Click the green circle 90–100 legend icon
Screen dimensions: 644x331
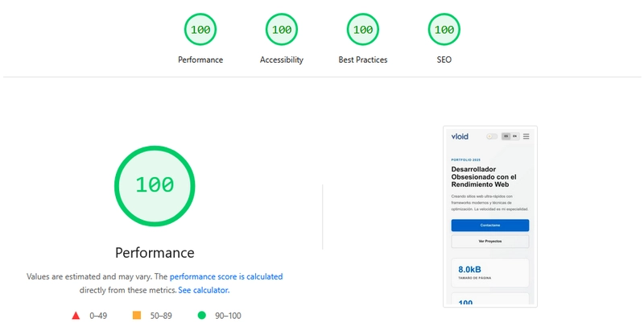click(202, 315)
